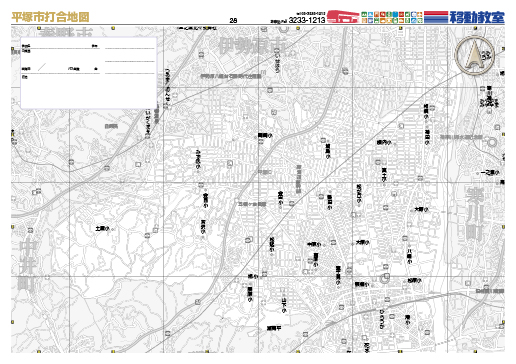The image size is (516, 364).
Task: Click the 湘南平 map label
Action: tap(274, 328)
